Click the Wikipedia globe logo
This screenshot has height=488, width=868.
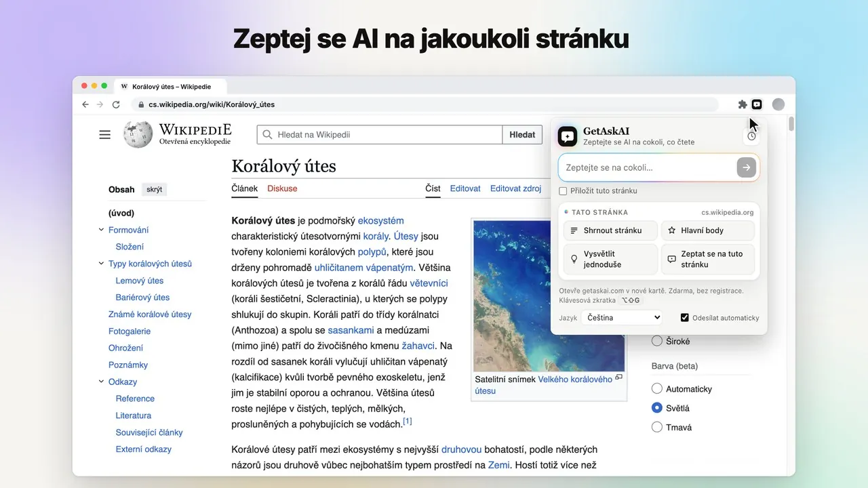tap(138, 134)
